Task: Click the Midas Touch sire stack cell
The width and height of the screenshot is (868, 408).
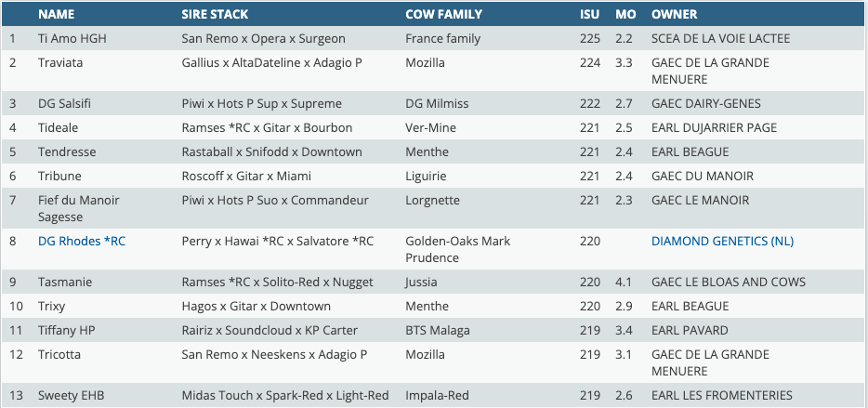Action: click(x=284, y=395)
